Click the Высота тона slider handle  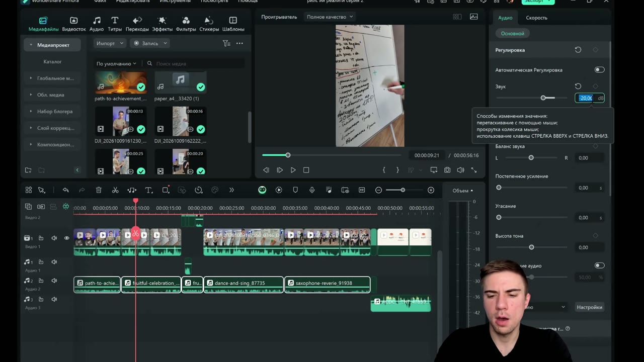click(531, 247)
